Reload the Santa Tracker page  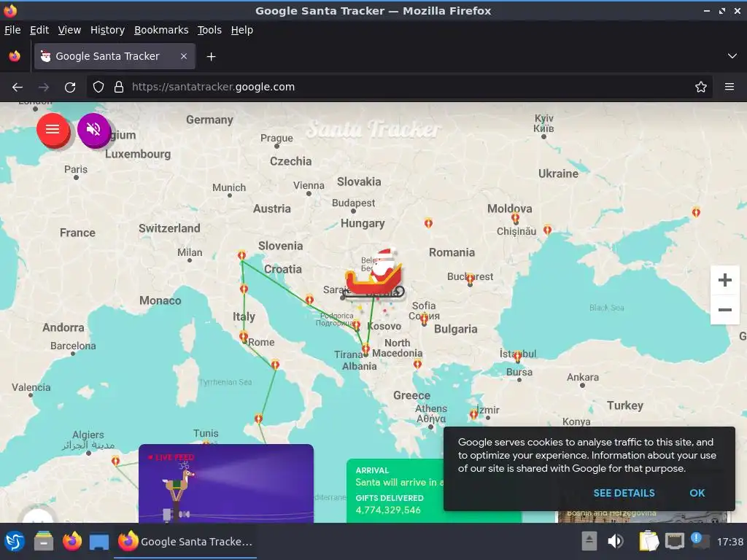70,87
